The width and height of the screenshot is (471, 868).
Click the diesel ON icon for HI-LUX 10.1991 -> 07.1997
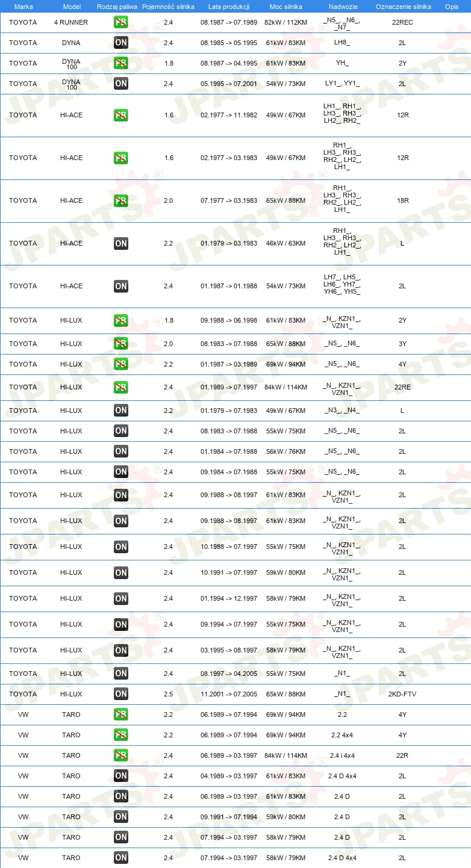pos(121,572)
